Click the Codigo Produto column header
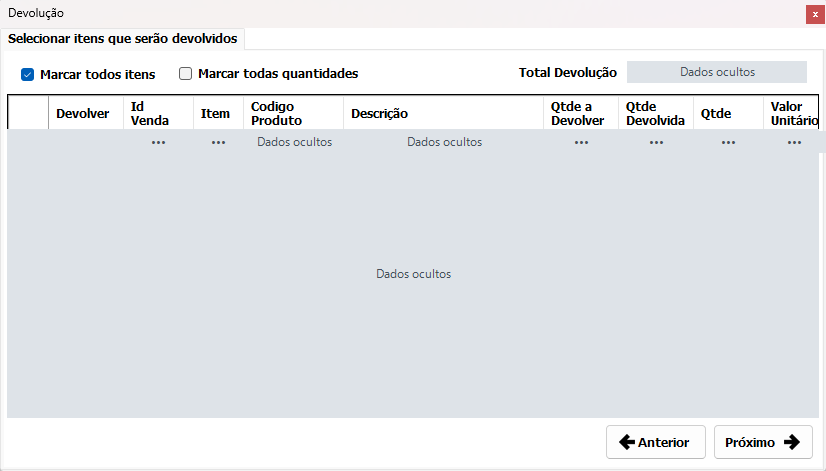826x471 pixels. click(x=293, y=113)
